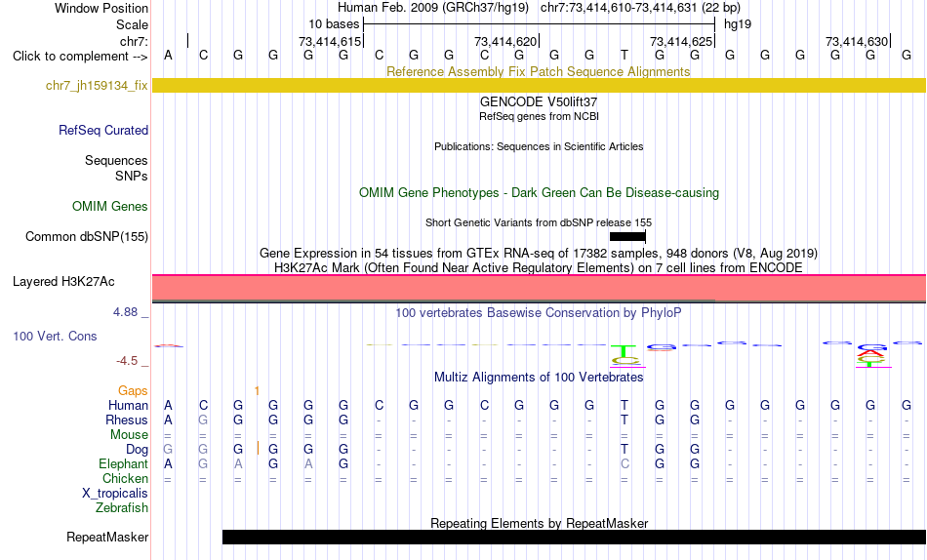Click the black RepeatMasker element bar

pos(574,537)
